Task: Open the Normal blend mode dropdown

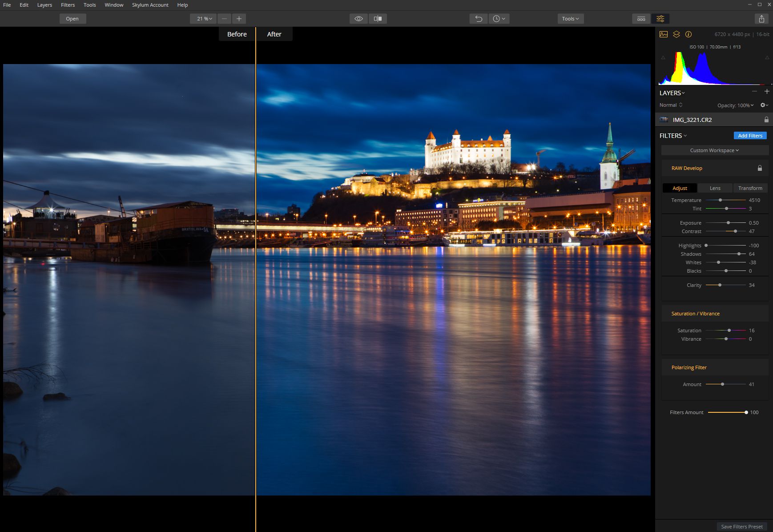Action: point(671,105)
